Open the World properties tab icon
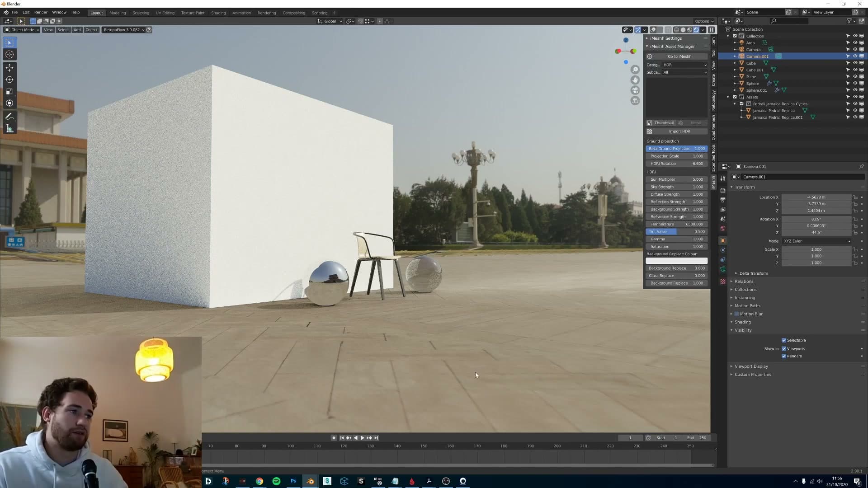Viewport: 868px width, 488px height. click(x=723, y=228)
